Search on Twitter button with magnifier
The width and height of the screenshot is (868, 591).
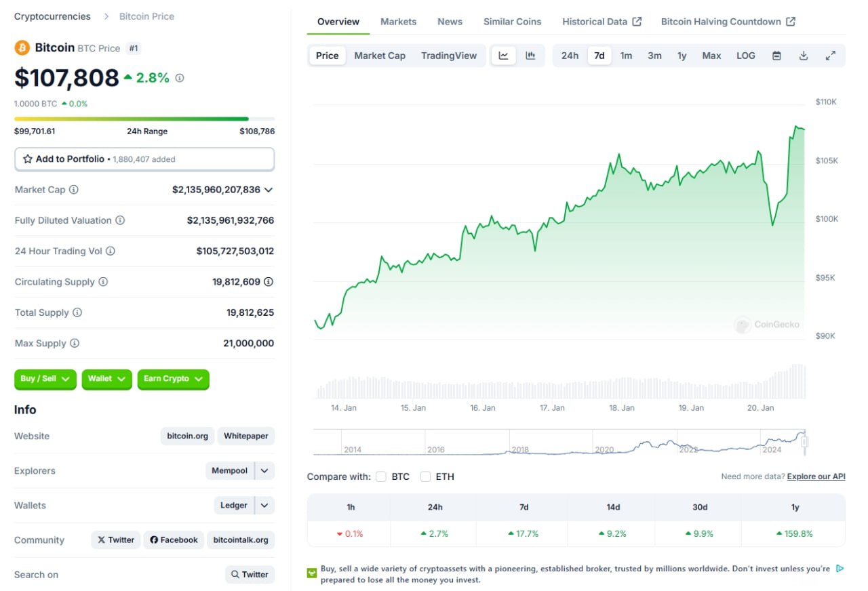pyautogui.click(x=250, y=574)
